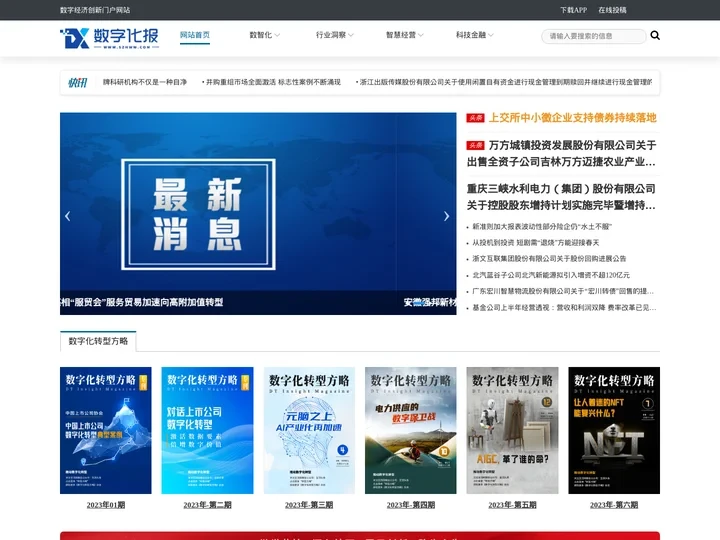Open the 数字化报 site logo
720x540 pixels.
coord(110,38)
